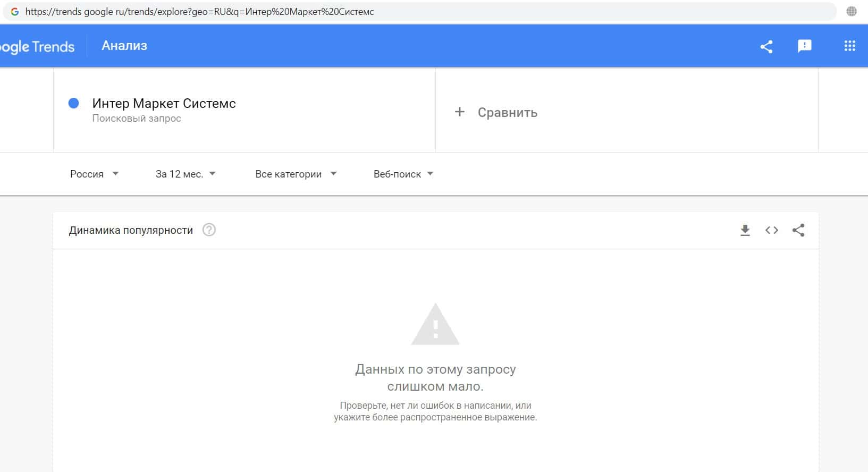The width and height of the screenshot is (868, 472).
Task: Click Сравнить to add a comparison term
Action: tap(508, 112)
